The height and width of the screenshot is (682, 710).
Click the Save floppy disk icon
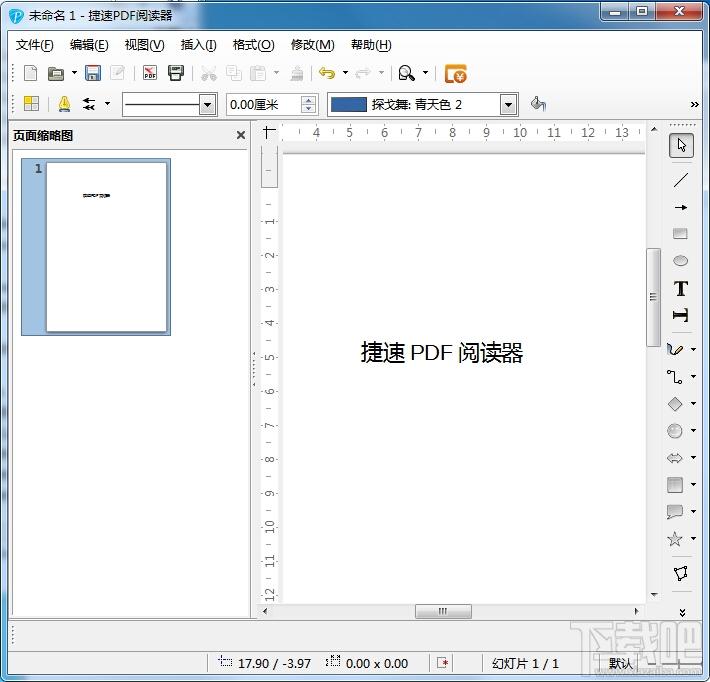(93, 73)
